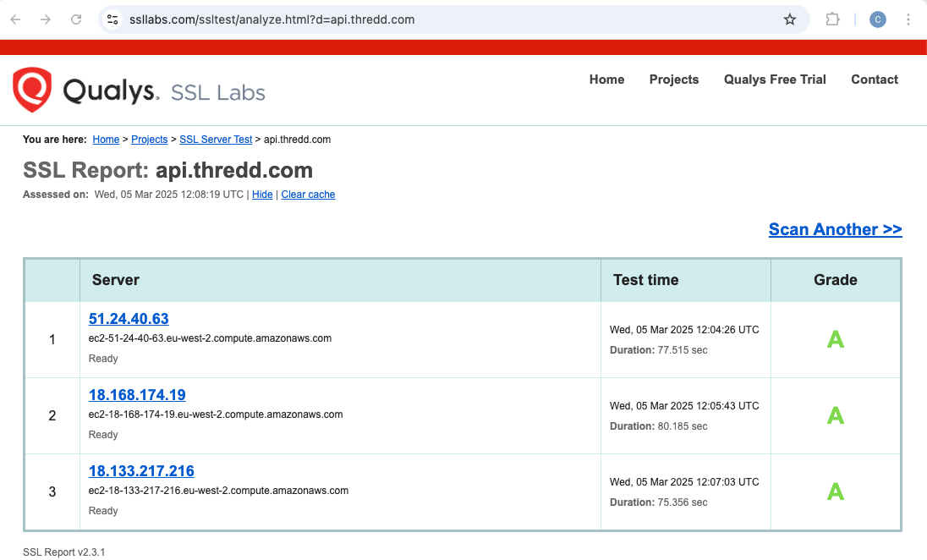Open the Chrome three-dot menu
Image resolution: width=927 pixels, height=560 pixels.
[908, 19]
